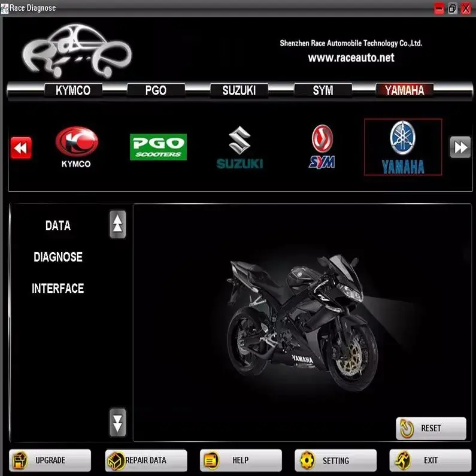Minimize the Race Diagnose window
The height and width of the screenshot is (476, 476).
click(x=439, y=8)
